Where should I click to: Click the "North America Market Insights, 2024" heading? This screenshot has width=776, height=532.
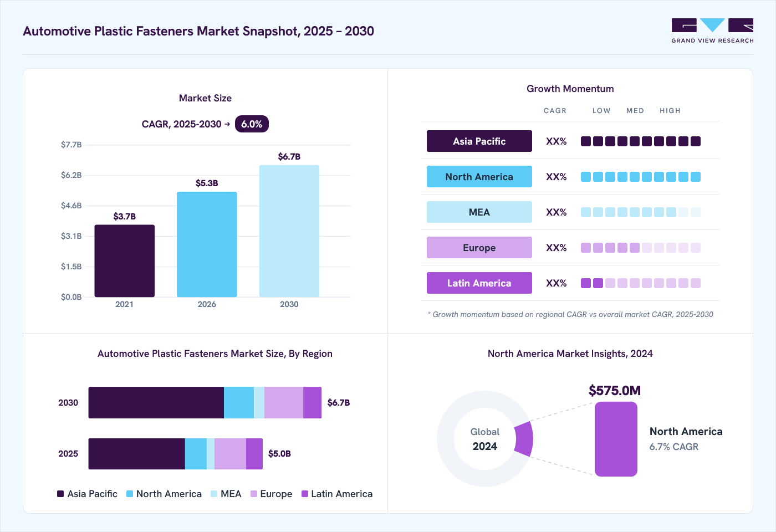(x=570, y=354)
